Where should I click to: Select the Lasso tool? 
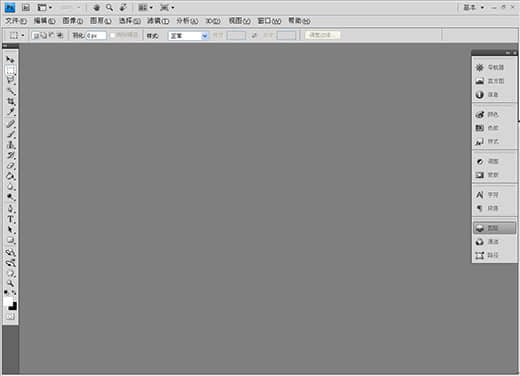click(x=10, y=80)
